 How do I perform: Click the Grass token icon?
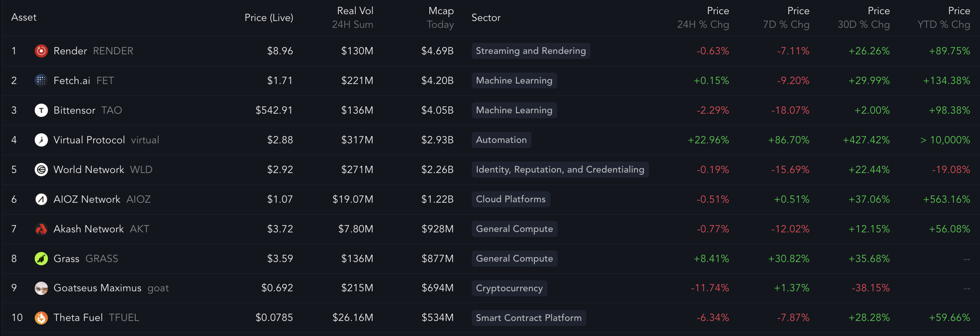(41, 258)
